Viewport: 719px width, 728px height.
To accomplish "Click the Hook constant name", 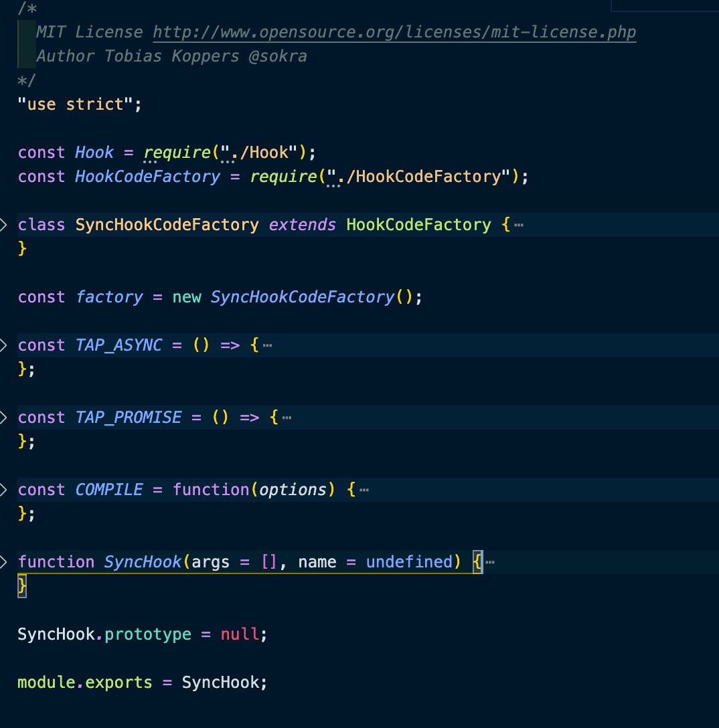I will [x=94, y=153].
